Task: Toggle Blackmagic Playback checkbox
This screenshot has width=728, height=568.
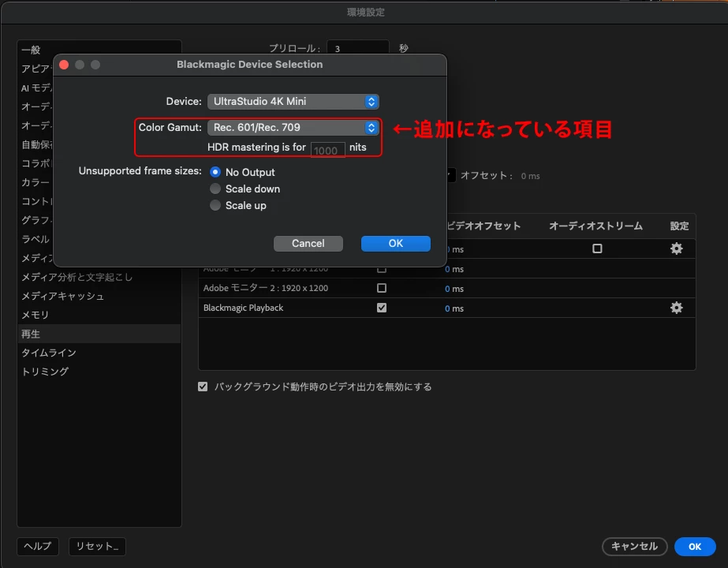Action: click(x=382, y=308)
